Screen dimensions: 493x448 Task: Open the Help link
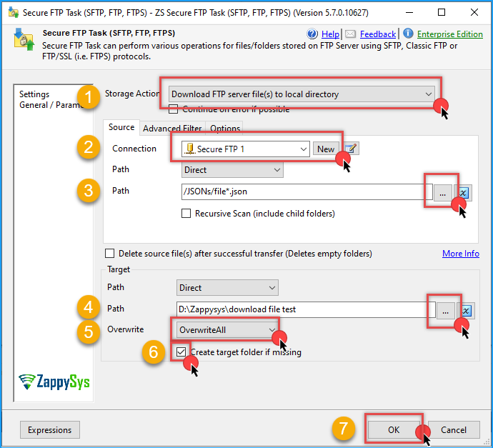[x=330, y=34]
